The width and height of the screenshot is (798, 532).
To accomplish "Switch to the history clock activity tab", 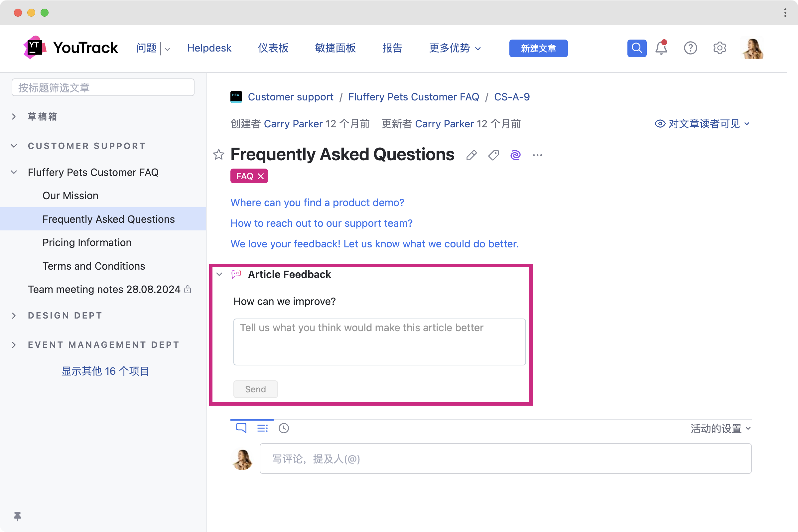I will tap(284, 428).
